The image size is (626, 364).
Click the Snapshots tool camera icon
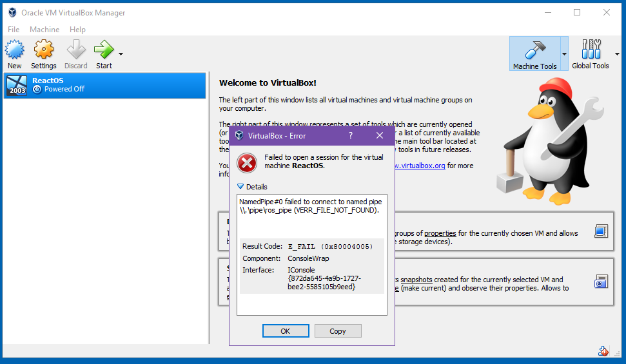coord(601,282)
